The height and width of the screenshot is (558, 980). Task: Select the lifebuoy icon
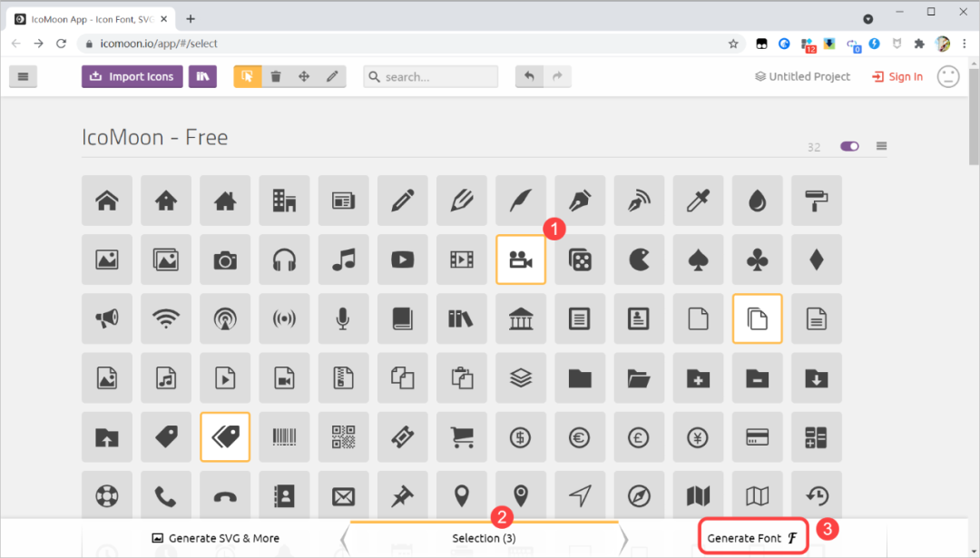click(x=107, y=495)
